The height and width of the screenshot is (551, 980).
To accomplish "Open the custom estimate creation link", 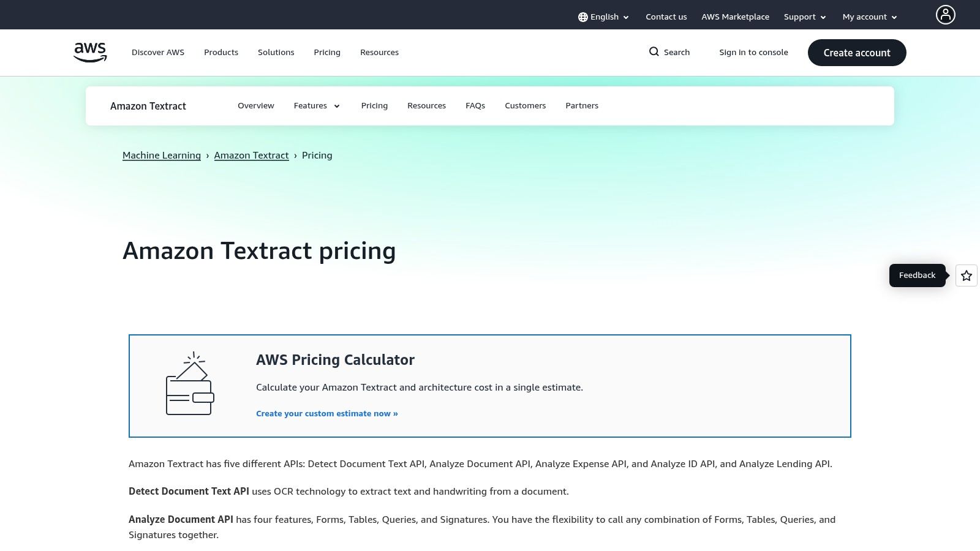I will 327,413.
